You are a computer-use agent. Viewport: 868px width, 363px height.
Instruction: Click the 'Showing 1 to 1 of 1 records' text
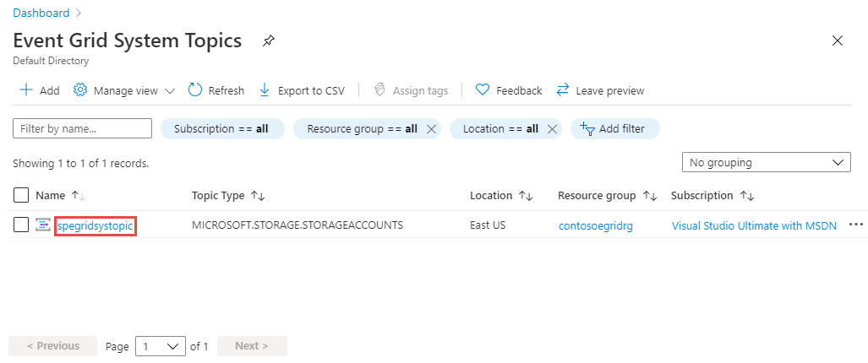(x=81, y=164)
